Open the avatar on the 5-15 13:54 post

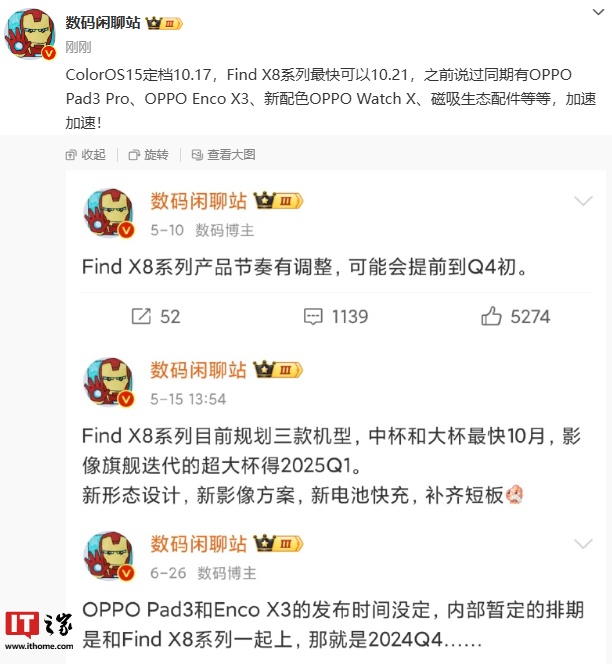[x=109, y=382]
